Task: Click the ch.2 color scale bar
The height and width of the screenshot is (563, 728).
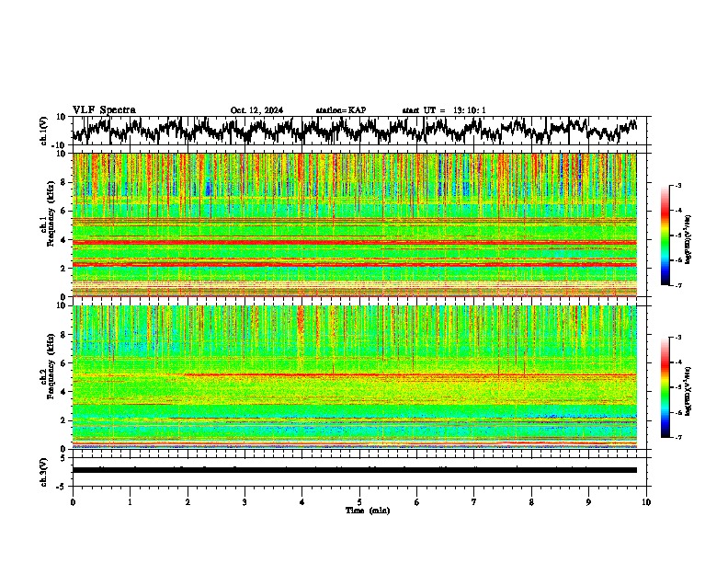Action: click(665, 387)
